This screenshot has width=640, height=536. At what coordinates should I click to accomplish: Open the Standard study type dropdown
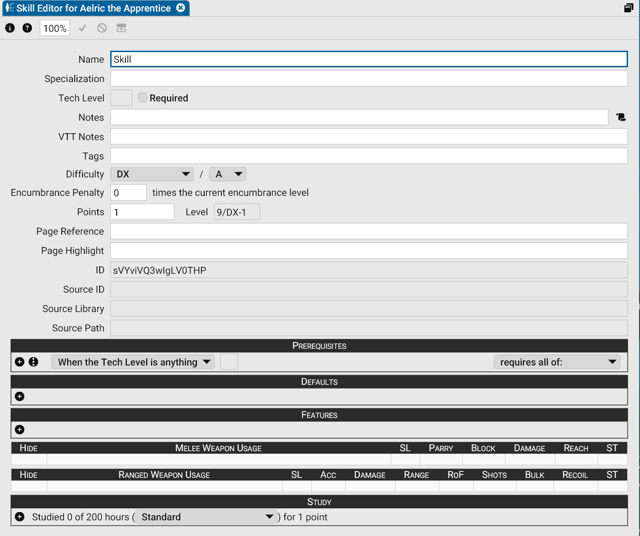[206, 517]
